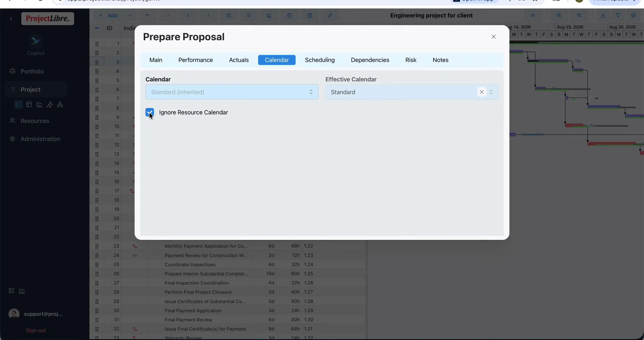Open Administration in sidebar

(40, 139)
